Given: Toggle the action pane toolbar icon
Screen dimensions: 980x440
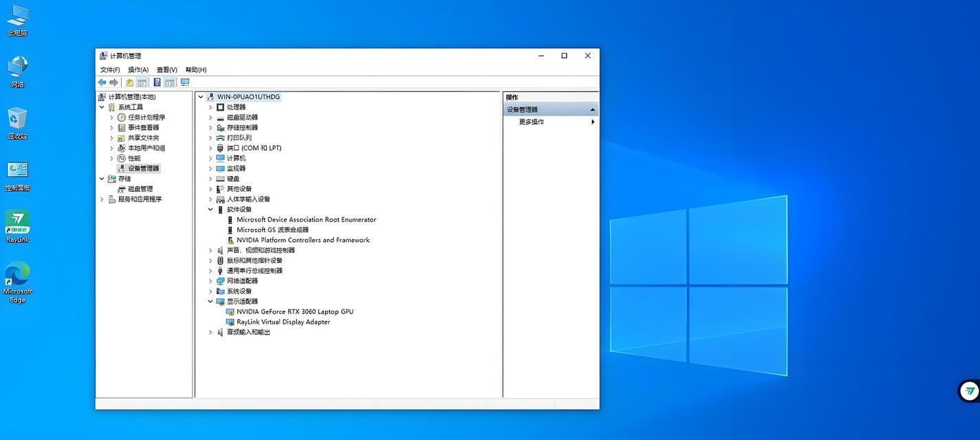Looking at the screenshot, I should point(166,80).
